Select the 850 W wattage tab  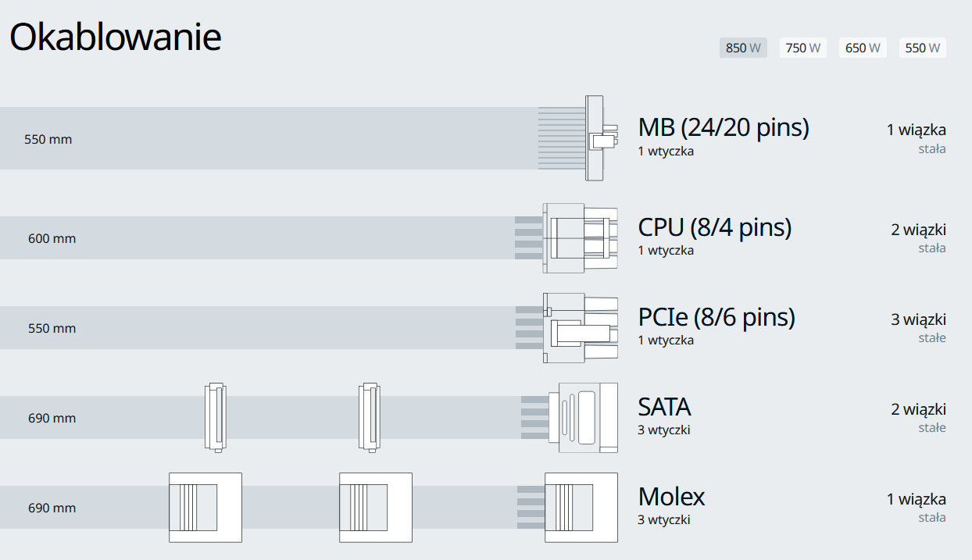click(743, 48)
